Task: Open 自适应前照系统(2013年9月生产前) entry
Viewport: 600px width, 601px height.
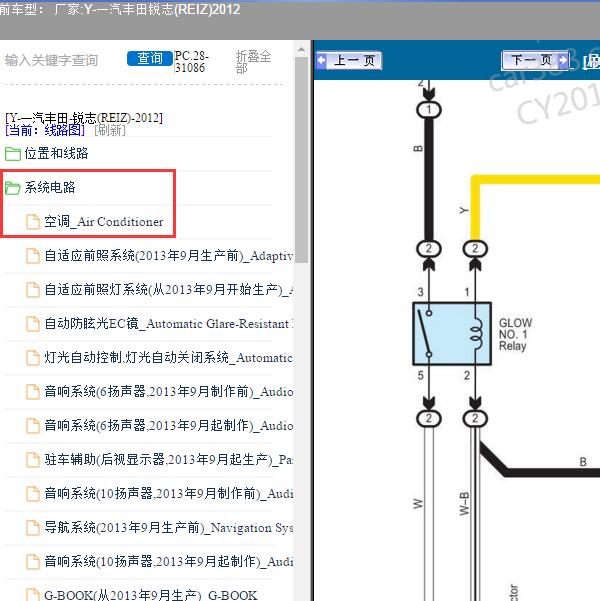Action: pyautogui.click(x=169, y=255)
